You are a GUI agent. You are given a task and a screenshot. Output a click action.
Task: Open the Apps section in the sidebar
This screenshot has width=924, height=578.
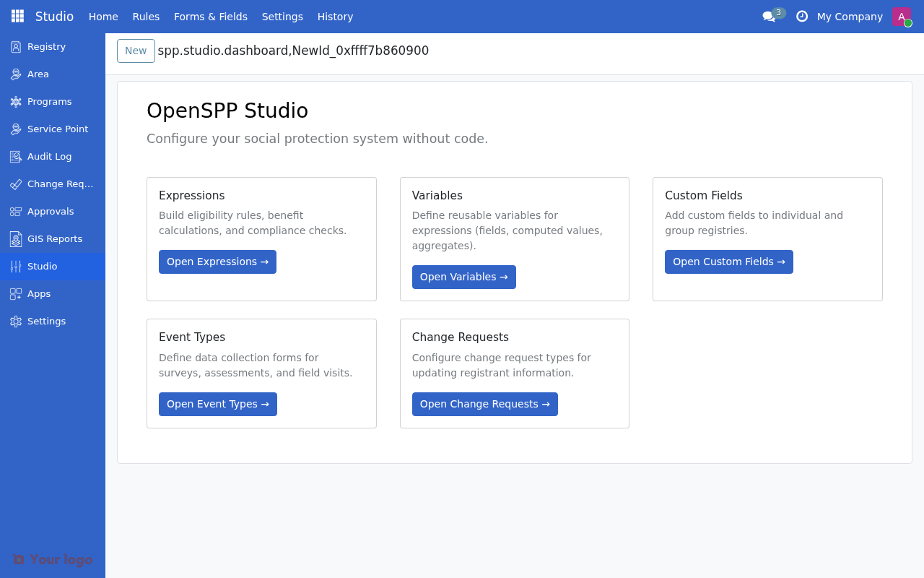coord(39,293)
